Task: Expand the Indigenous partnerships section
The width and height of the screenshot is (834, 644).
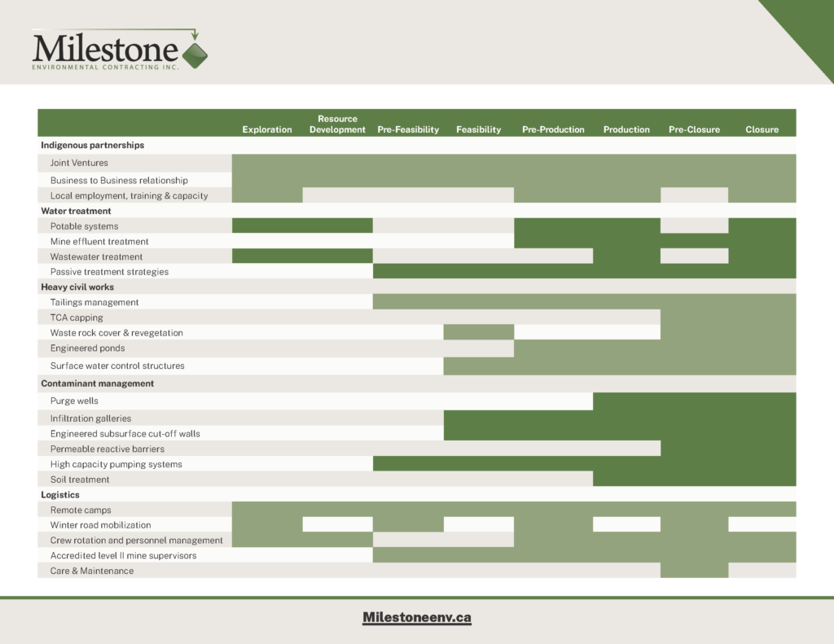Action: 92,145
